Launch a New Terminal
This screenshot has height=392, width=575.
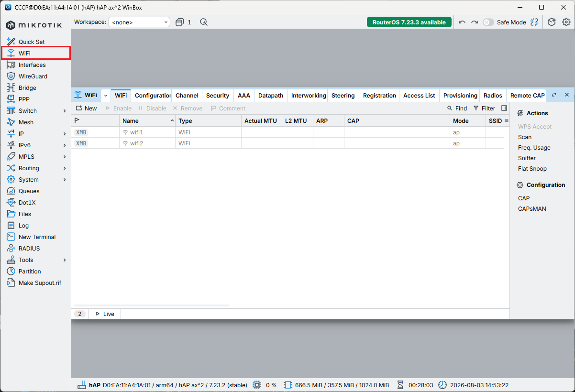pos(37,237)
